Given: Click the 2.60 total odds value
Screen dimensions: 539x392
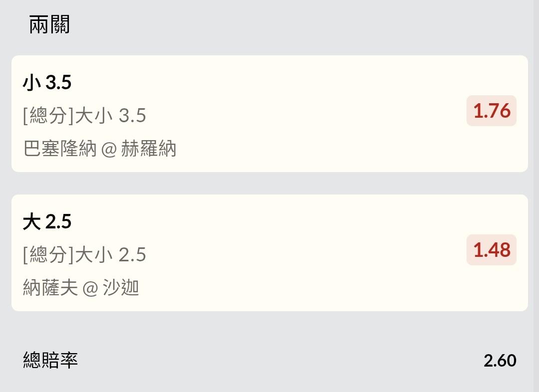Looking at the screenshot, I should click(x=500, y=360).
